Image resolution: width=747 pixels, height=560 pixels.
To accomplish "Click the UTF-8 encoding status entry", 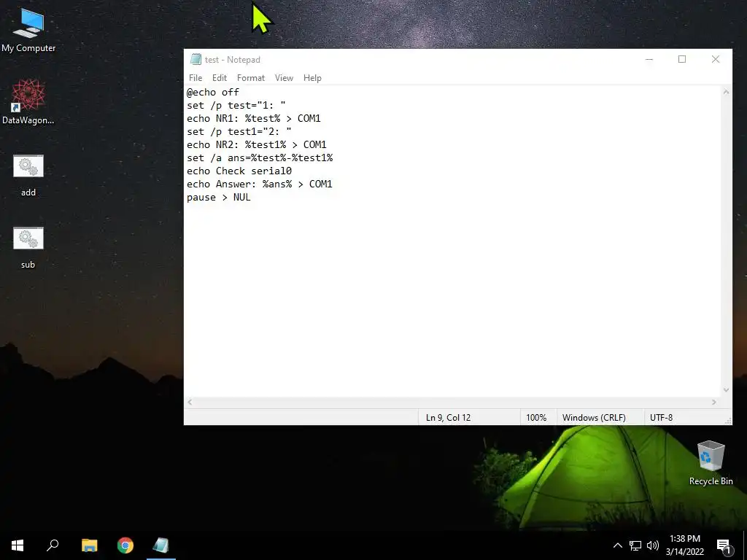I will (x=661, y=418).
